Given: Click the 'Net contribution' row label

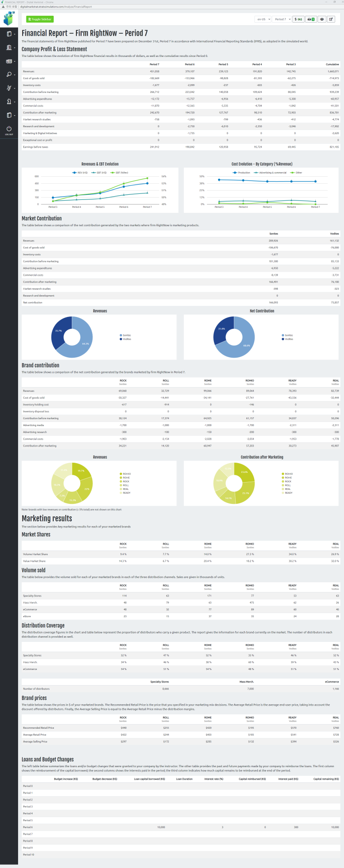Looking at the screenshot, I should pyautogui.click(x=33, y=303).
